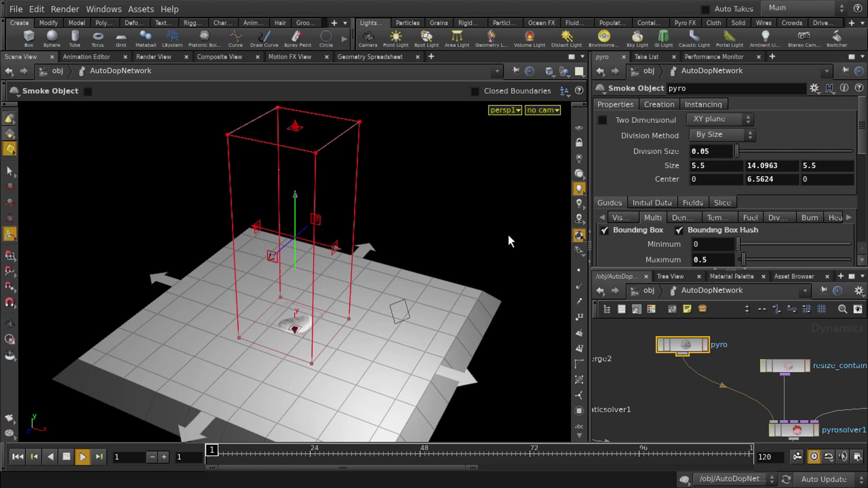Show more guide tabs with right arrow
Viewport: 868px width, 488px height.
(849, 218)
